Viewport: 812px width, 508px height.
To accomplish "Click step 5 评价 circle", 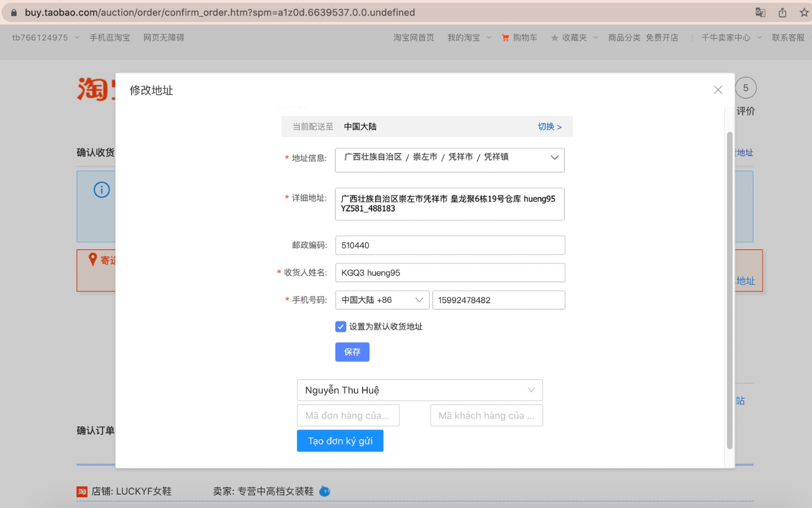I will [745, 88].
